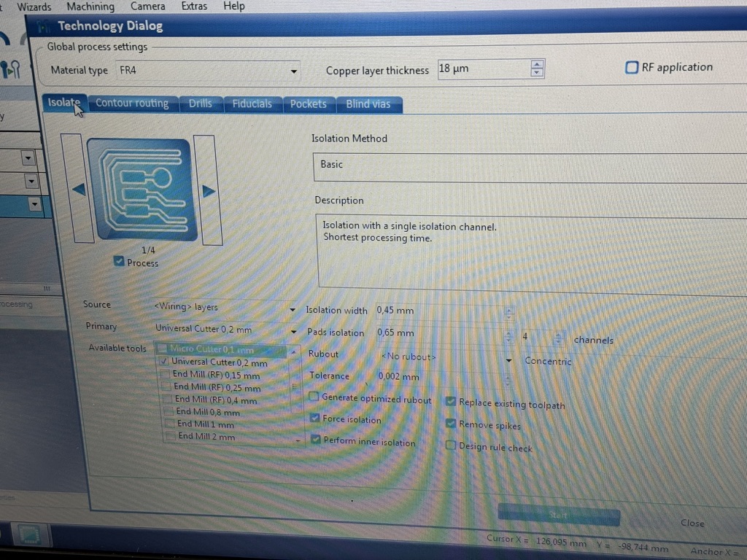
Task: Enable the RF application checkbox
Action: coord(631,68)
